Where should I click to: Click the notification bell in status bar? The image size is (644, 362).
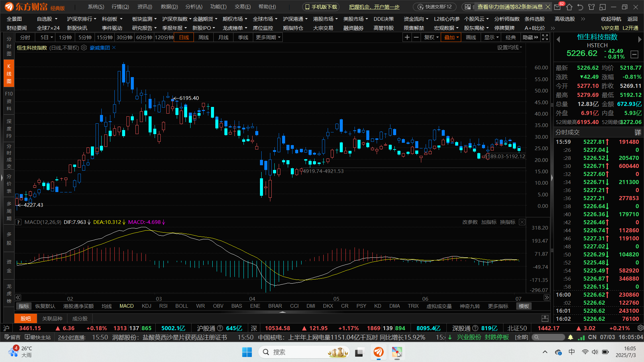[x=570, y=337]
